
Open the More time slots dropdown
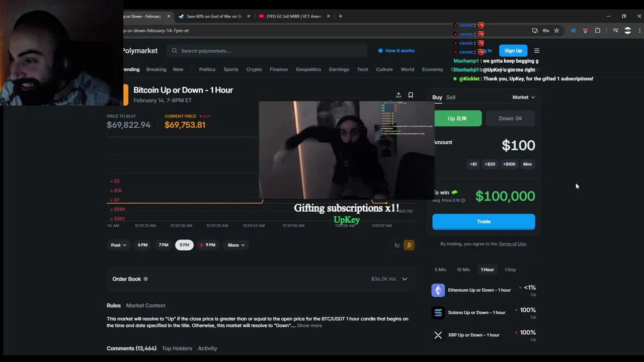pos(236,245)
